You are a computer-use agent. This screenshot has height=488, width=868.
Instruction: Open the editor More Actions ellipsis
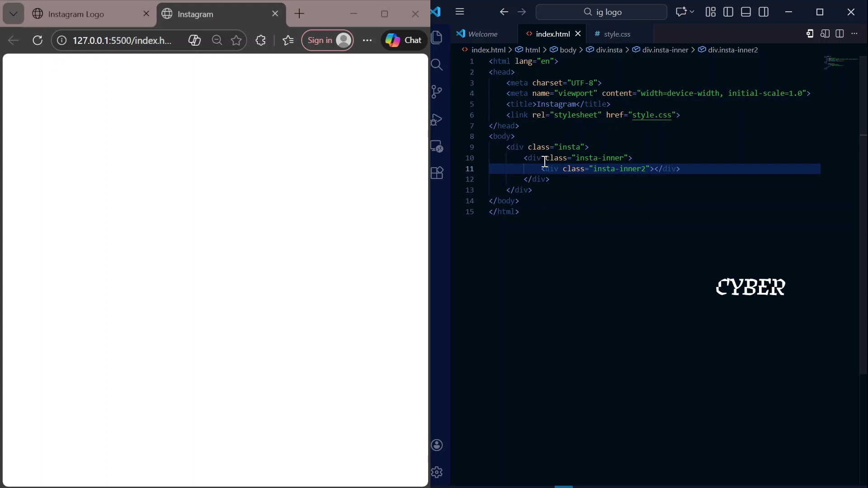(854, 34)
